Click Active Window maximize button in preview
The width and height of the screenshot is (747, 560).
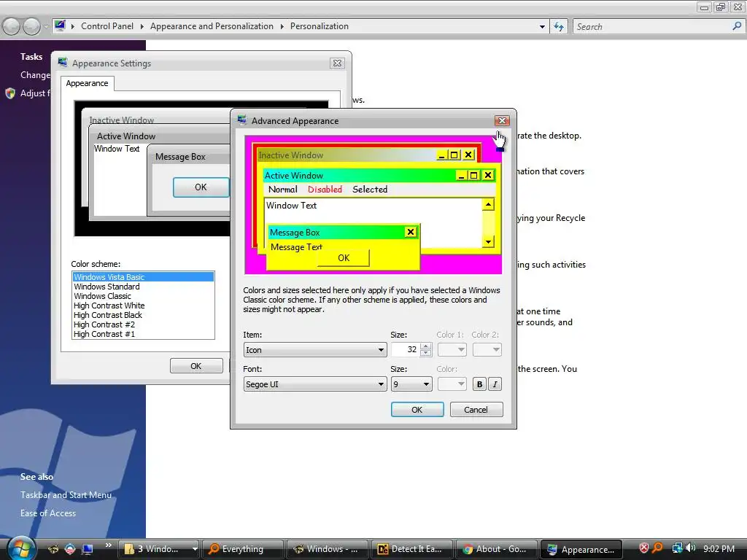pyautogui.click(x=473, y=176)
